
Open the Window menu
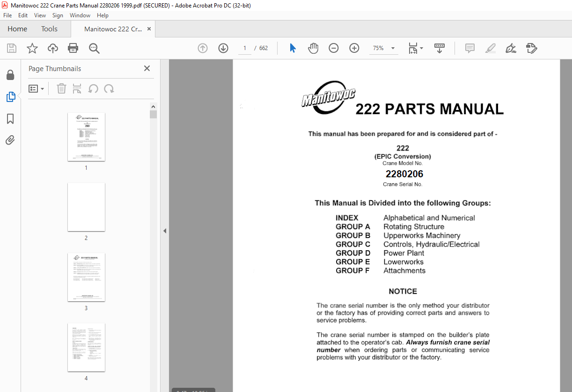click(x=80, y=15)
